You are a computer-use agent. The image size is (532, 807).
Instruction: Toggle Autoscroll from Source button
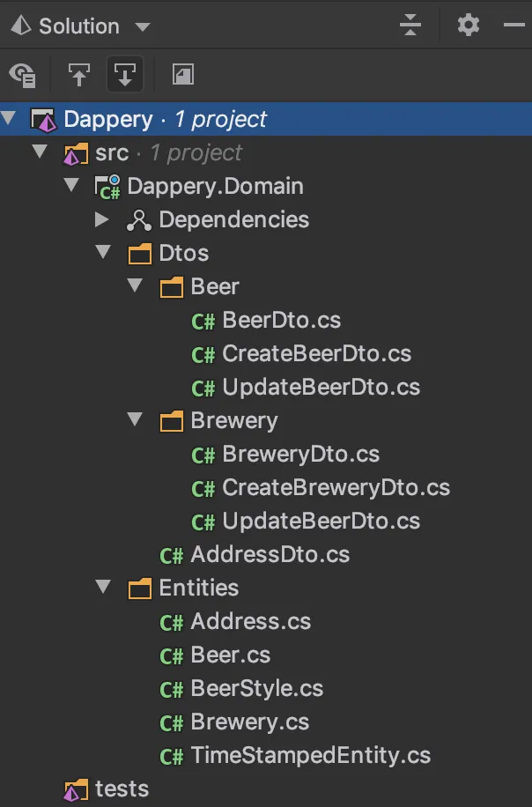pyautogui.click(x=125, y=75)
